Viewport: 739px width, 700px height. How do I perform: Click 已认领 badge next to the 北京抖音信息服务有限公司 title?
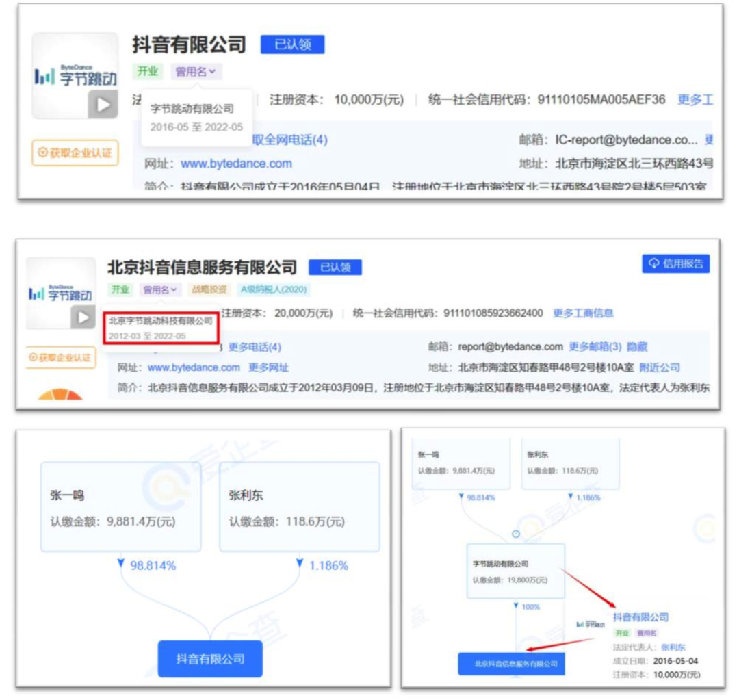[x=335, y=268]
